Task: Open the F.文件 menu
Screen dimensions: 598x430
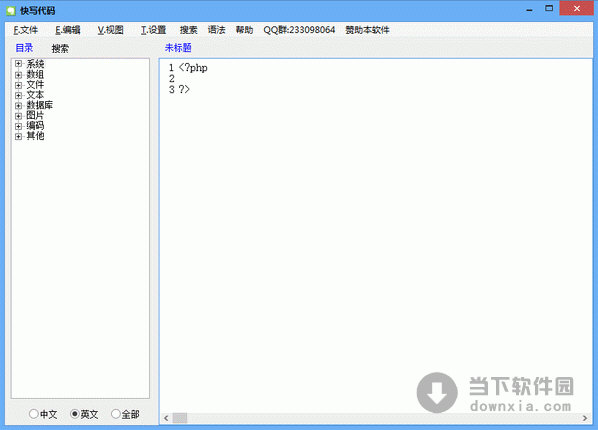Action: point(26,30)
